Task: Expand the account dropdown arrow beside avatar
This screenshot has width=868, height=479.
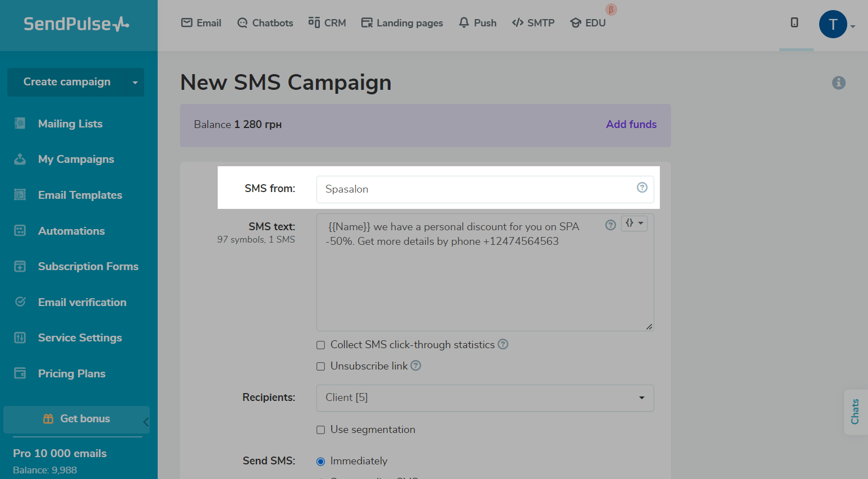Action: pos(853,26)
